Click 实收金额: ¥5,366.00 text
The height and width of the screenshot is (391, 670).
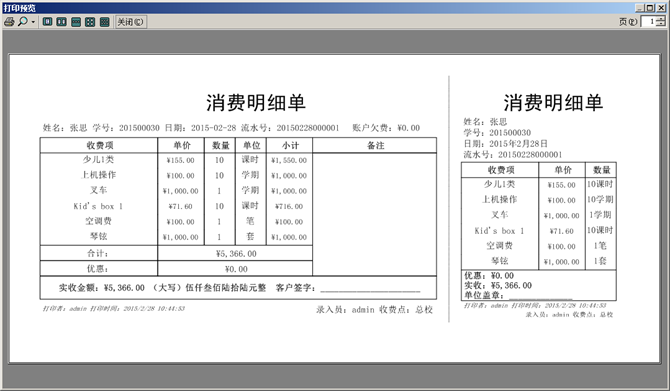pyautogui.click(x=102, y=288)
